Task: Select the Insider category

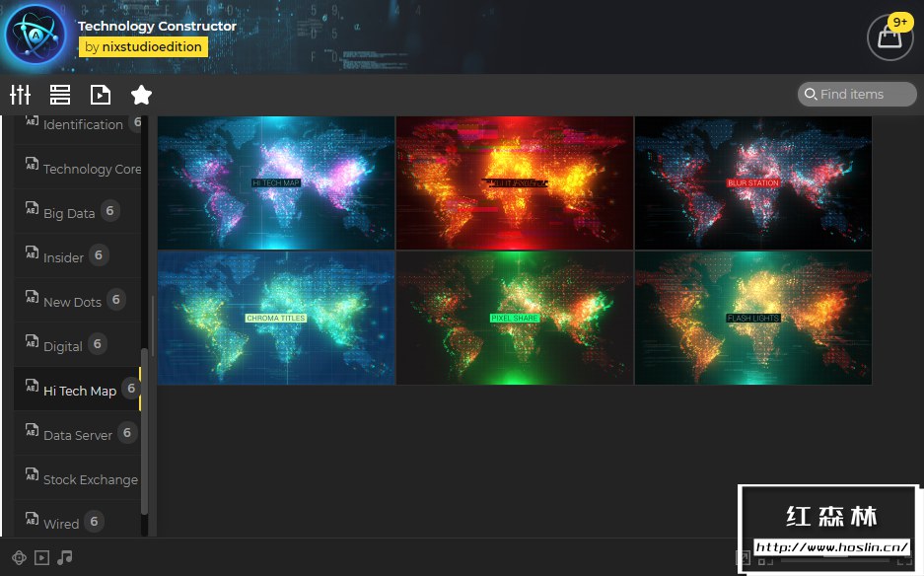Action: tap(78, 256)
